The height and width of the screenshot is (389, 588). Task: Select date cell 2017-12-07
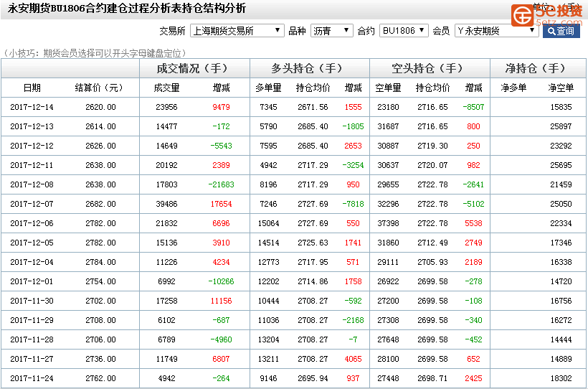pos(32,204)
